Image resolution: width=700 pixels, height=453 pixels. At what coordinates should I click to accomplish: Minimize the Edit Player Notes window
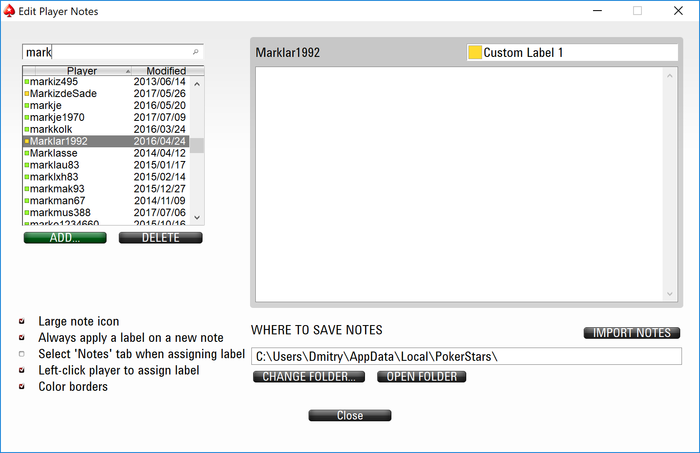click(597, 11)
